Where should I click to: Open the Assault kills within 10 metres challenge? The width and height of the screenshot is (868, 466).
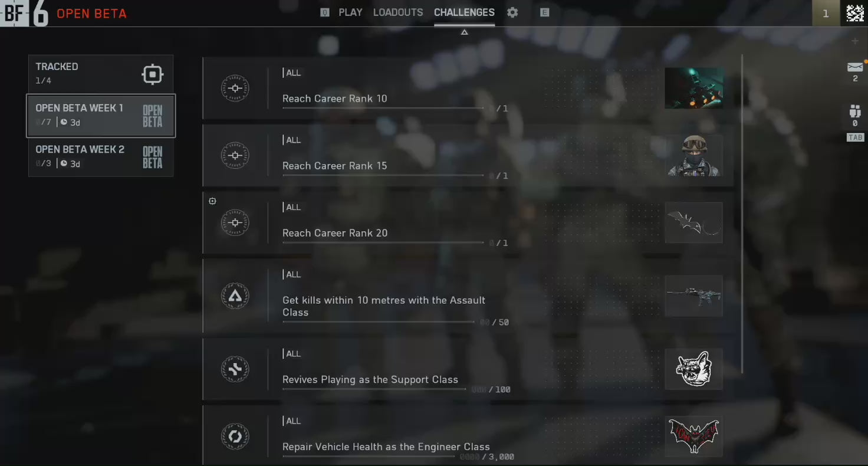coord(468,296)
